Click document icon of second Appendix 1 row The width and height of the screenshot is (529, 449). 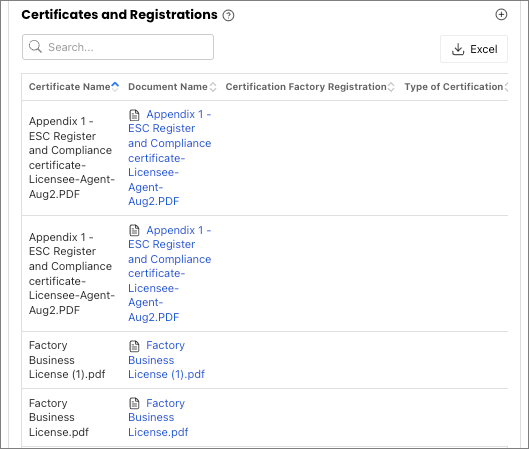pyautogui.click(x=134, y=230)
